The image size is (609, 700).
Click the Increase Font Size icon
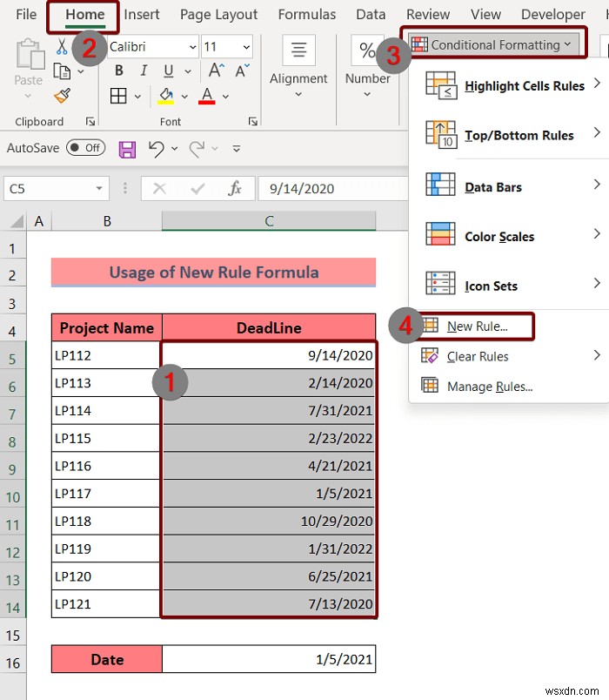217,71
